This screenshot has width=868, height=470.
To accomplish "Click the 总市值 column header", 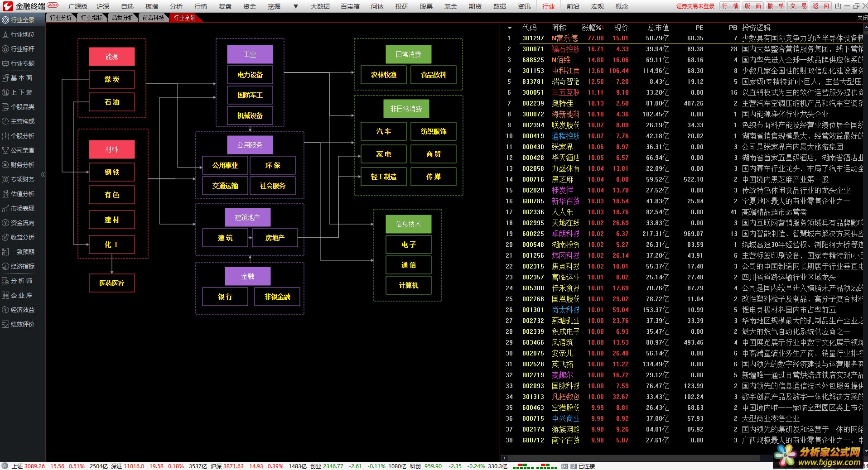I will (x=658, y=28).
